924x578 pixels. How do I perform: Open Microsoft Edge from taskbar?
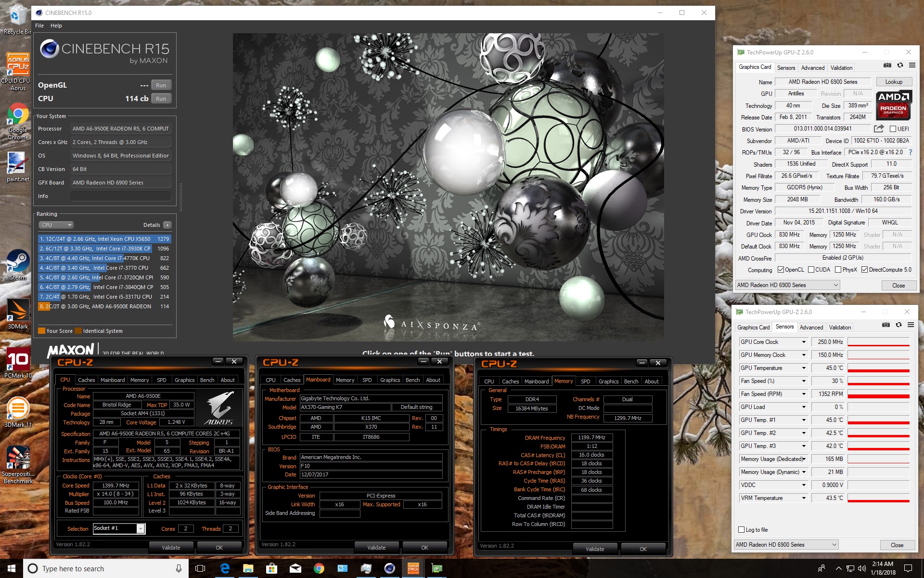(x=224, y=568)
